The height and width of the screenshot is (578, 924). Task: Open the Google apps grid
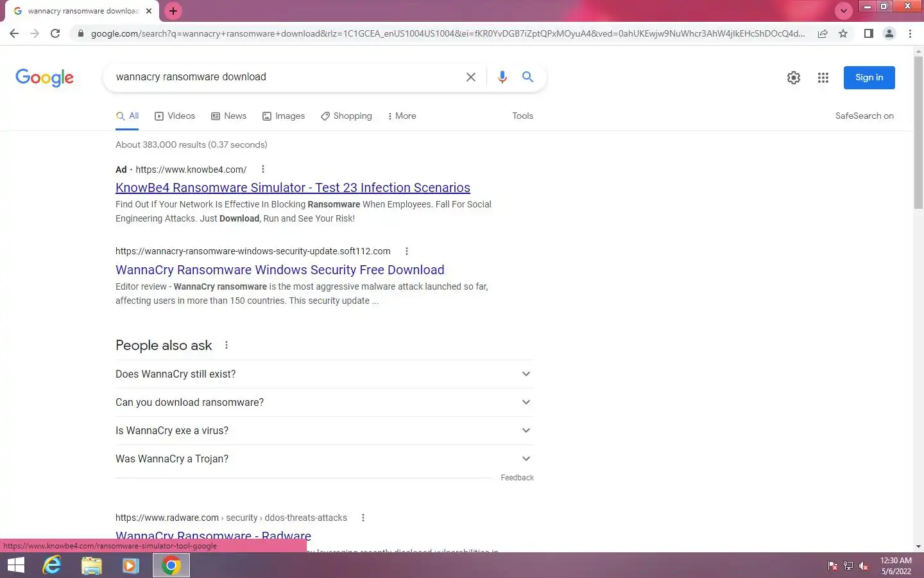click(x=823, y=78)
